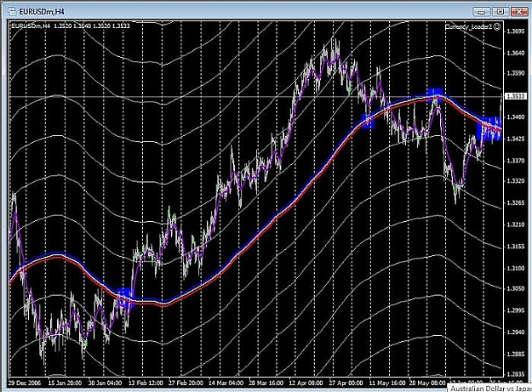This screenshot has height=392, width=532.
Task: Minimize the EURUSDm,H4 chart window
Action: click(482, 12)
